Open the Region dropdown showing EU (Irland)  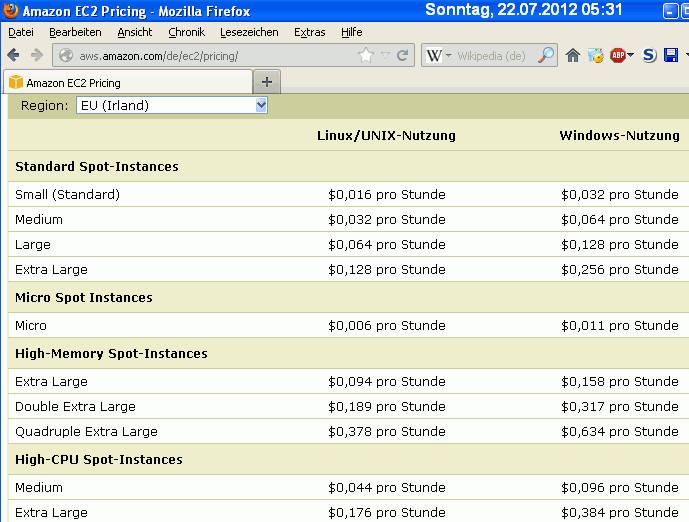pos(172,105)
